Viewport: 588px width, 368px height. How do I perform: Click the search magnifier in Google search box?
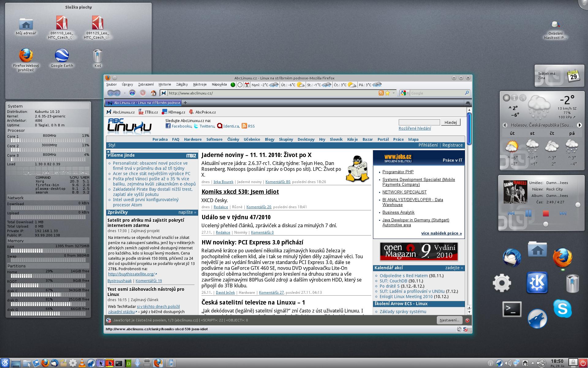point(467,93)
